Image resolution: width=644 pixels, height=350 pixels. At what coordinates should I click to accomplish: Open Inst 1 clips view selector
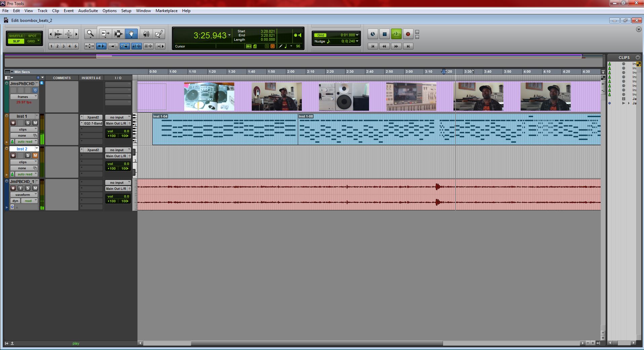coord(24,129)
